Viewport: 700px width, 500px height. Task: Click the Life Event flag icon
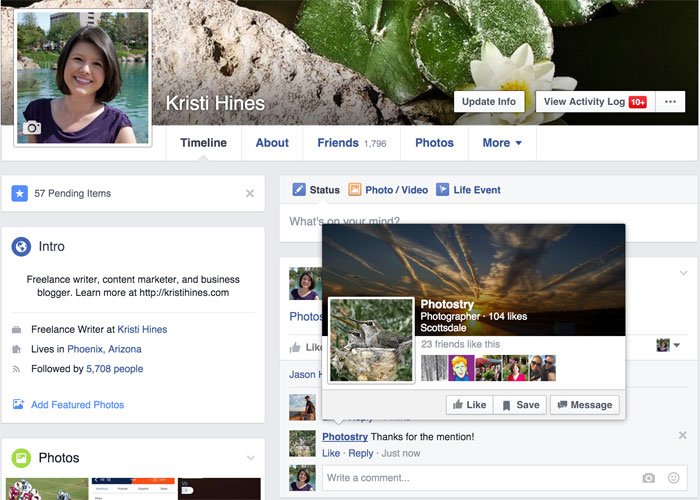[442, 190]
